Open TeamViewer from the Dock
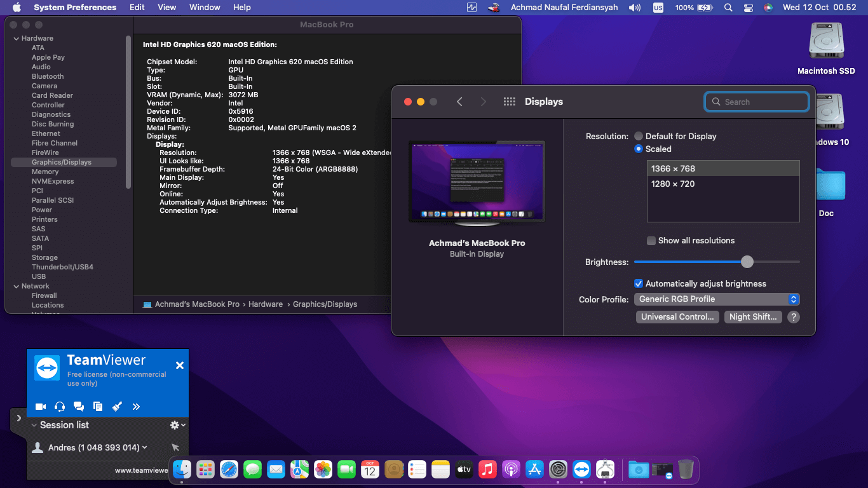Viewport: 868px width, 488px height. [581, 470]
